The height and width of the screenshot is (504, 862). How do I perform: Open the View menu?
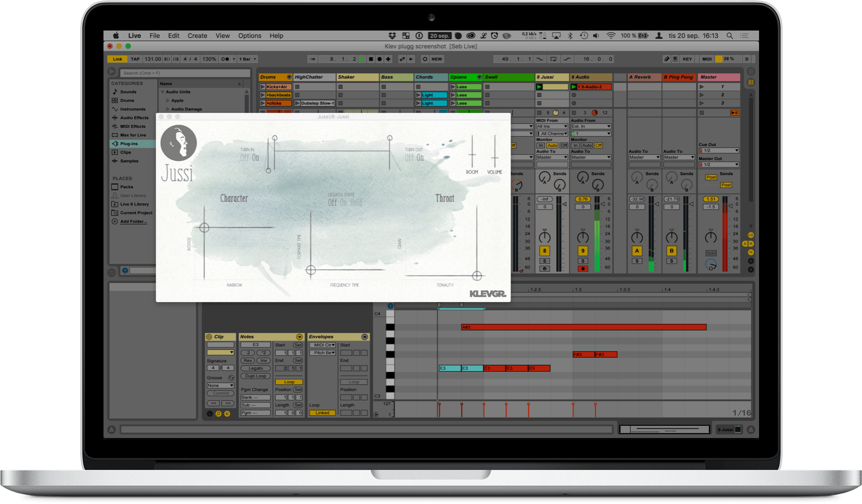[223, 36]
